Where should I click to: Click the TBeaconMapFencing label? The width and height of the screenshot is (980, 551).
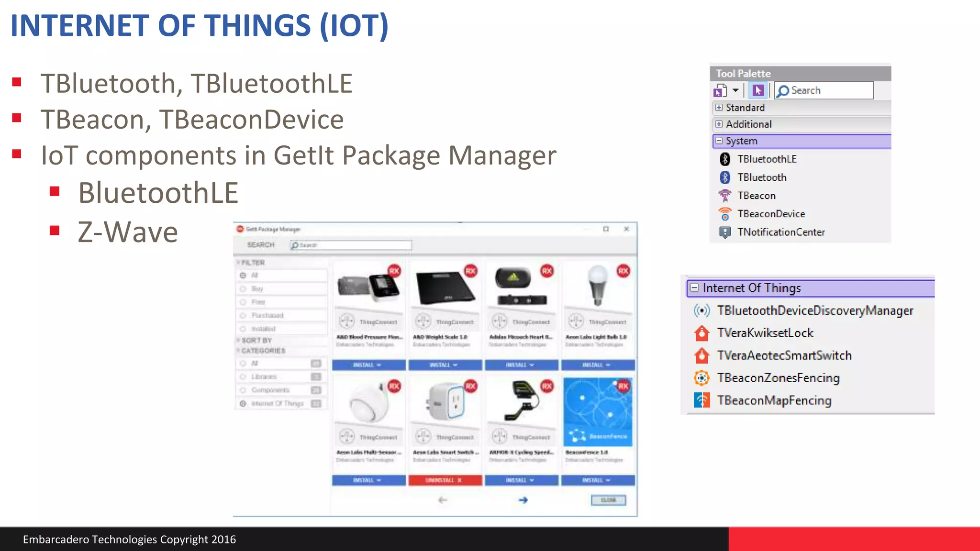coord(774,400)
